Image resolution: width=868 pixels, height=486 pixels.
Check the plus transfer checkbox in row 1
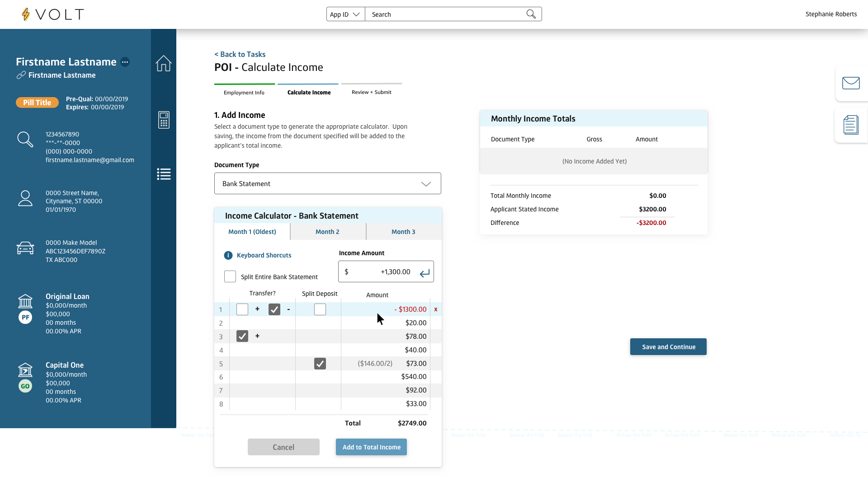[242, 309]
